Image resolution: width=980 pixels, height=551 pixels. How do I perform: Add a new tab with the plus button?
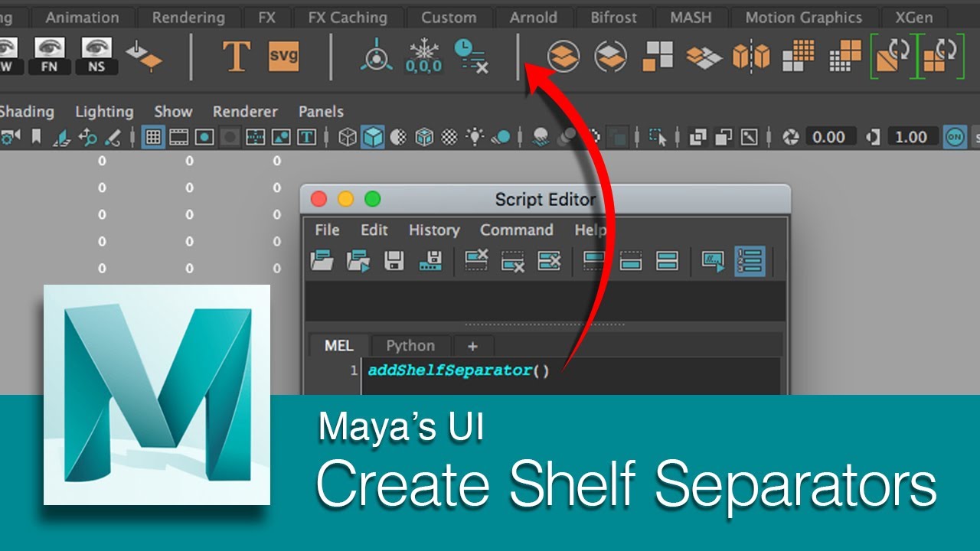tap(472, 346)
